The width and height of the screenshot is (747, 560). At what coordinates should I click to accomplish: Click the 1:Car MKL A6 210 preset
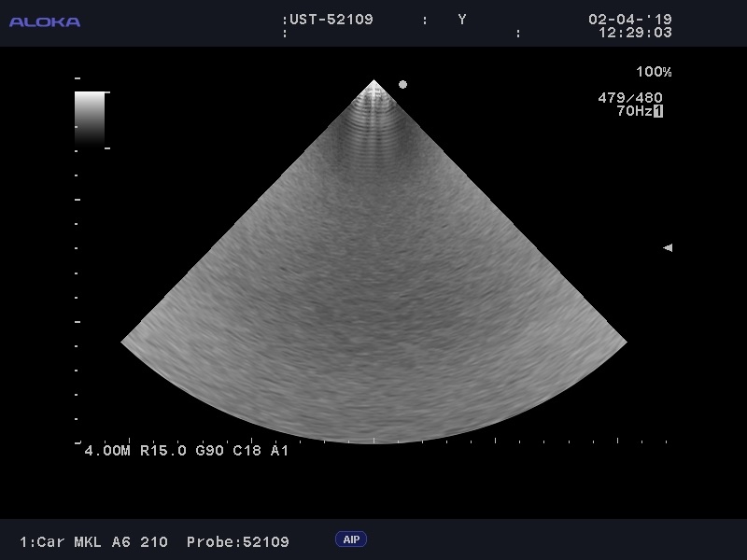93,542
